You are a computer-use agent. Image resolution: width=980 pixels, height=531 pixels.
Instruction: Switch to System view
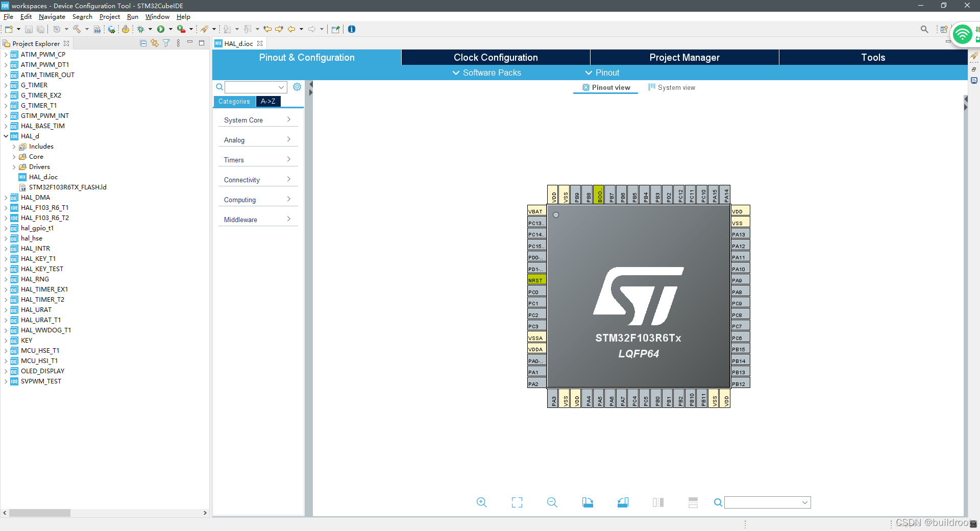[672, 87]
